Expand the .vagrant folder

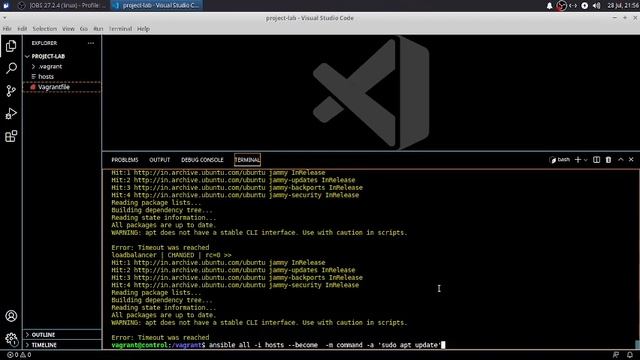(x=62, y=67)
